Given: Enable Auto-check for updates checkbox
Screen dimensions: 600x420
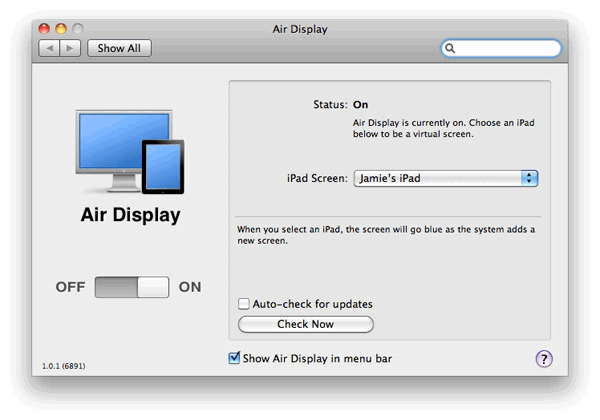Looking at the screenshot, I should point(244,304).
